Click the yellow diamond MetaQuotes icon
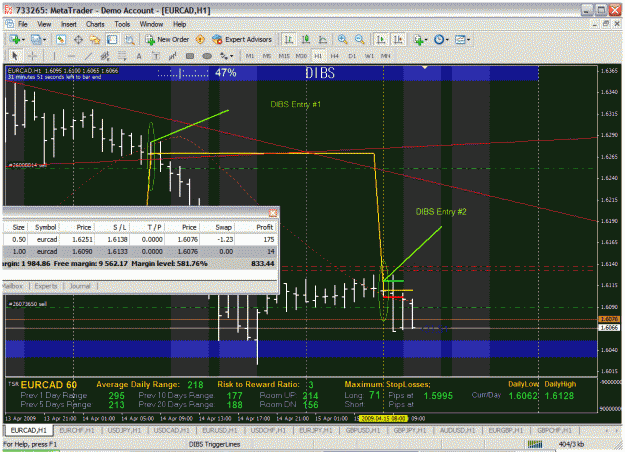 tap(200, 39)
